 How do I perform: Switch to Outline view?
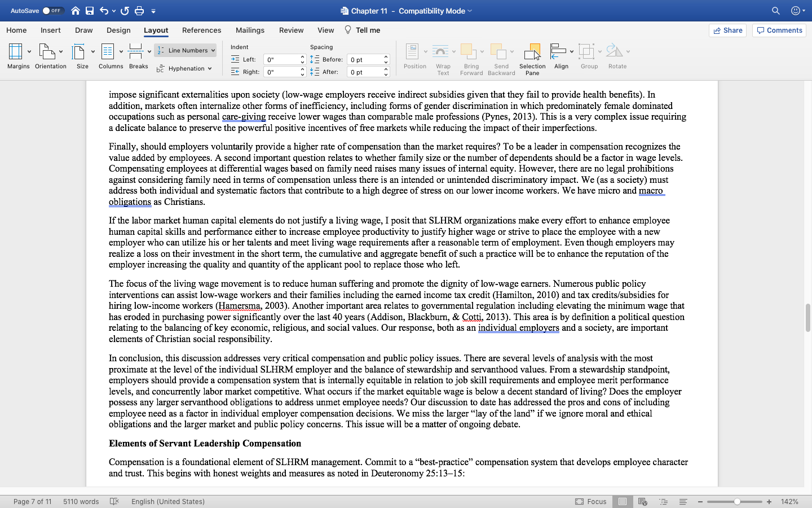(x=663, y=501)
